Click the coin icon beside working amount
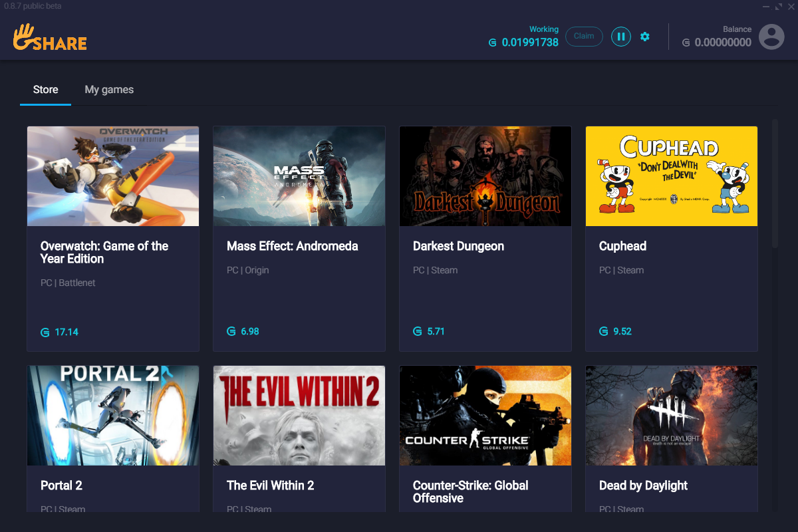The height and width of the screenshot is (532, 798). pyautogui.click(x=493, y=43)
